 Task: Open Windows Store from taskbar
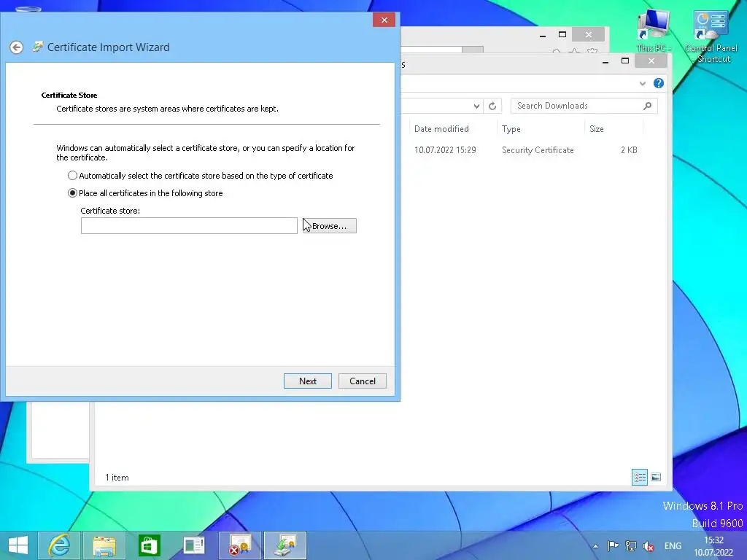(x=149, y=545)
